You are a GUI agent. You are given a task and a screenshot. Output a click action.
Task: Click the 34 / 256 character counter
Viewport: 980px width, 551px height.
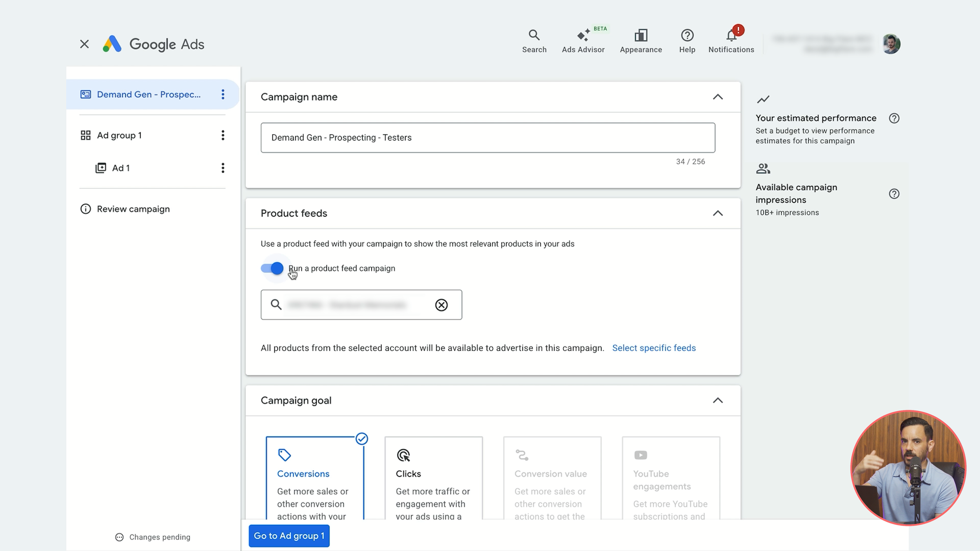(690, 162)
